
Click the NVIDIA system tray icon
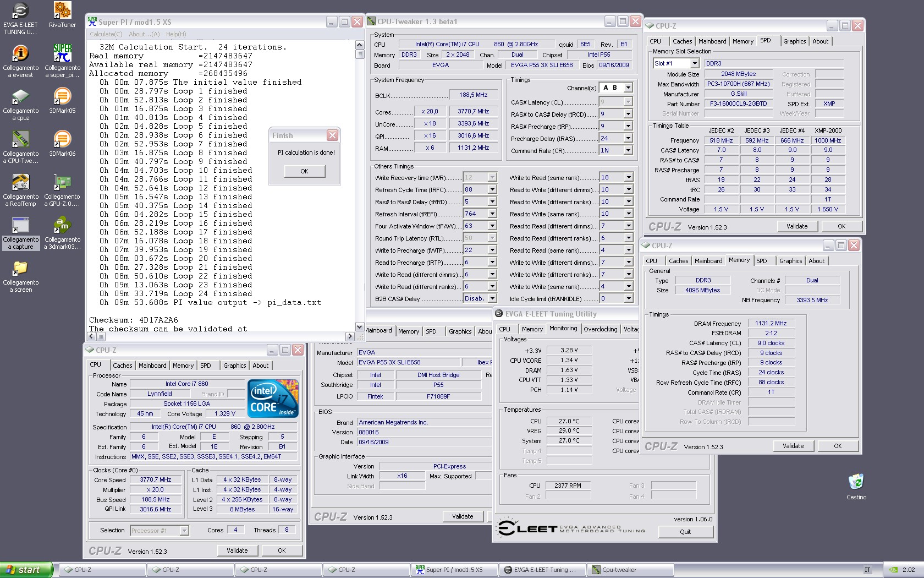tap(894, 570)
